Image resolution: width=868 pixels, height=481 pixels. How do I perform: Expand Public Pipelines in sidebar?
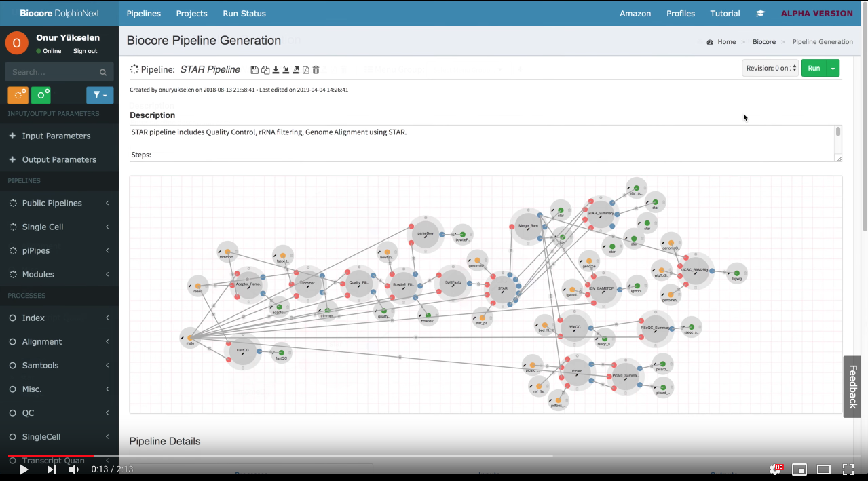59,203
